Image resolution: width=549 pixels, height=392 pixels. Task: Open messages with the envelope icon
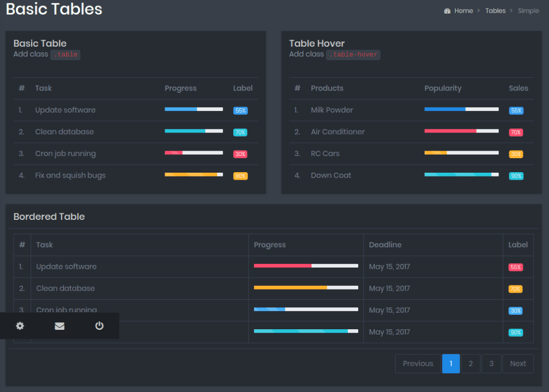point(60,326)
